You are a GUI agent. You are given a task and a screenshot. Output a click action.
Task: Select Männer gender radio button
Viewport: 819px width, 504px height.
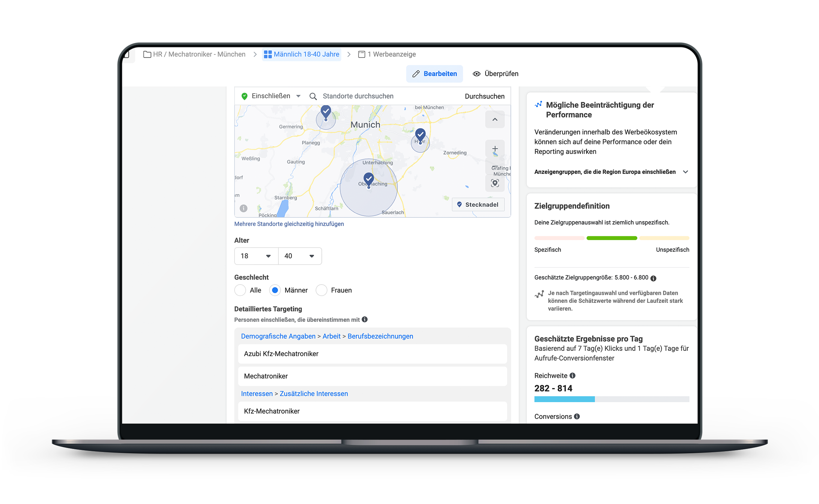tap(275, 290)
